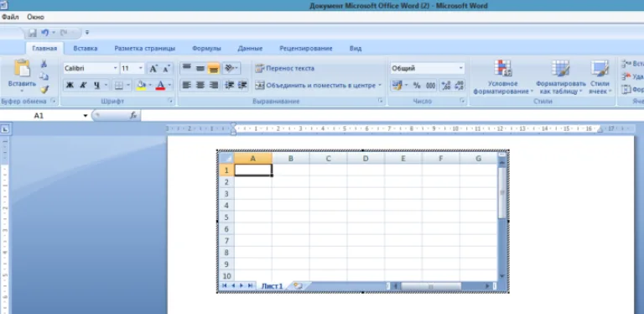This screenshot has width=644, height=314.
Task: Apply cell borders icon
Action: pyautogui.click(x=119, y=86)
